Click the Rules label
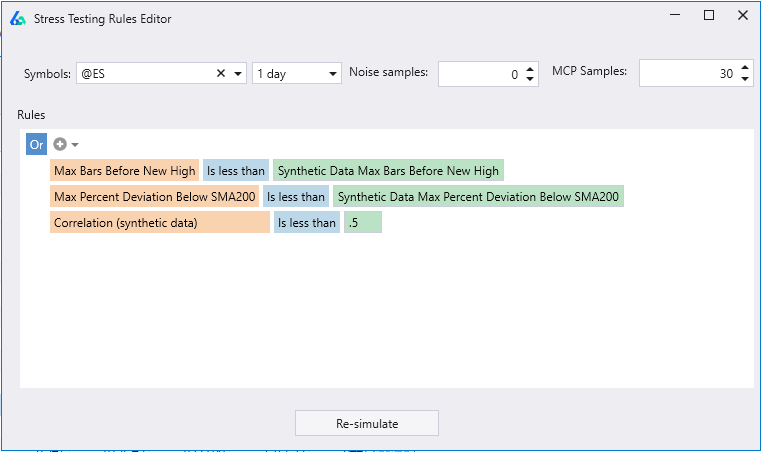The image size is (762, 452). pyautogui.click(x=31, y=115)
